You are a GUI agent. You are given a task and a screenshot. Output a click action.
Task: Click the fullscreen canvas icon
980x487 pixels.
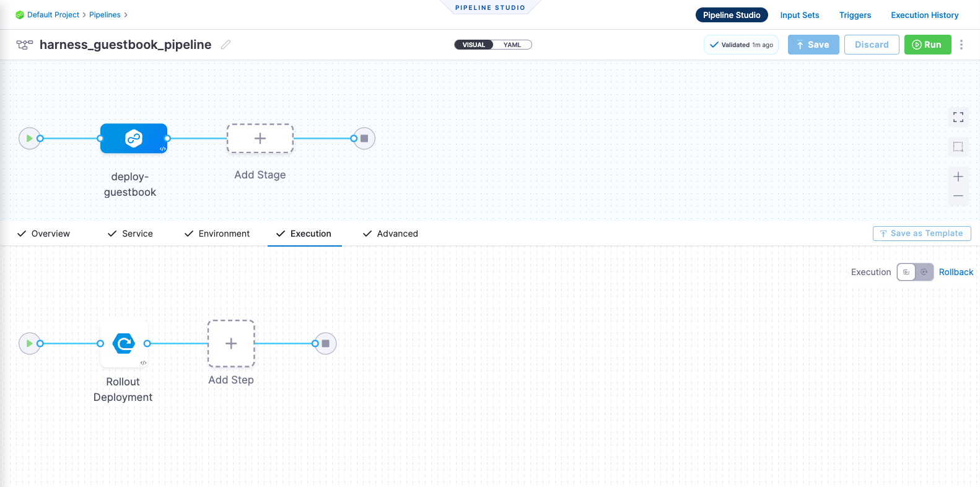pos(958,117)
